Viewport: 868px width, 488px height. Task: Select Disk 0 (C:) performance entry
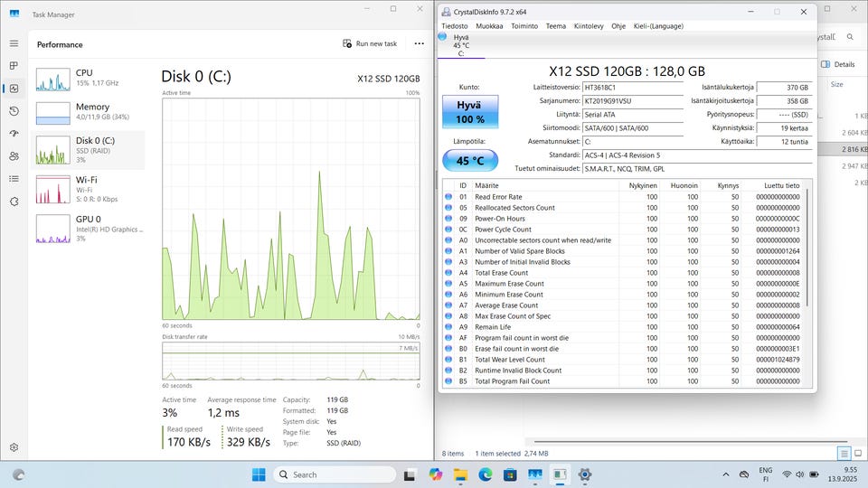pyautogui.click(x=90, y=150)
